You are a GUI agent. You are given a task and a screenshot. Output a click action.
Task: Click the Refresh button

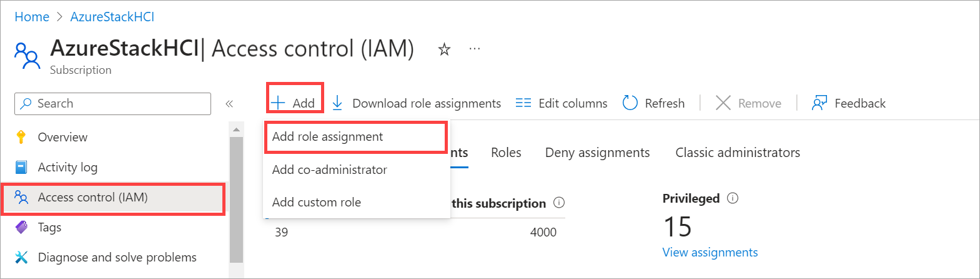653,103
